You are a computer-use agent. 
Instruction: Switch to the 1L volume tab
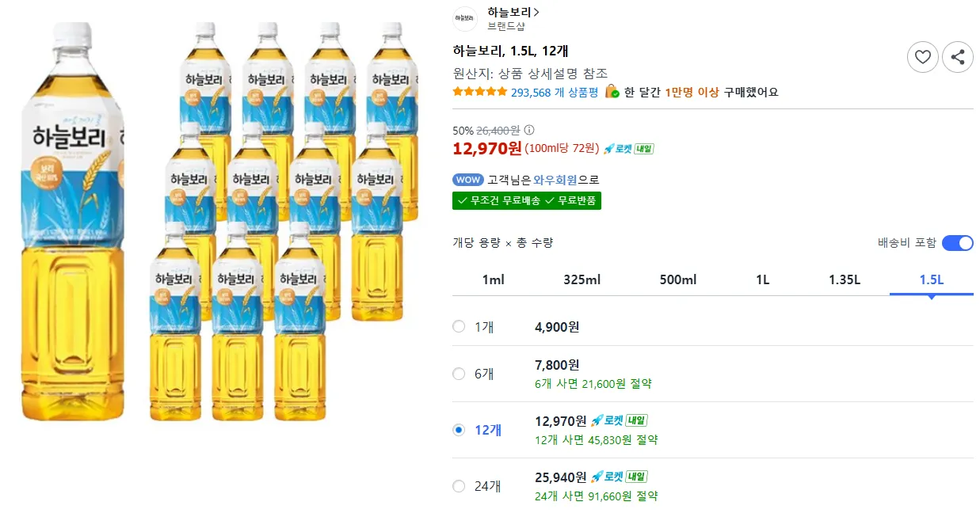coord(763,280)
